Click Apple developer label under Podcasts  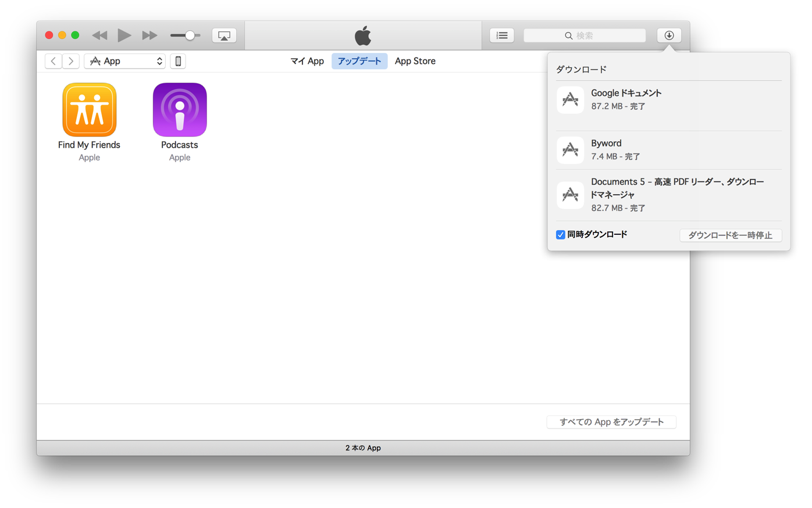coord(180,158)
